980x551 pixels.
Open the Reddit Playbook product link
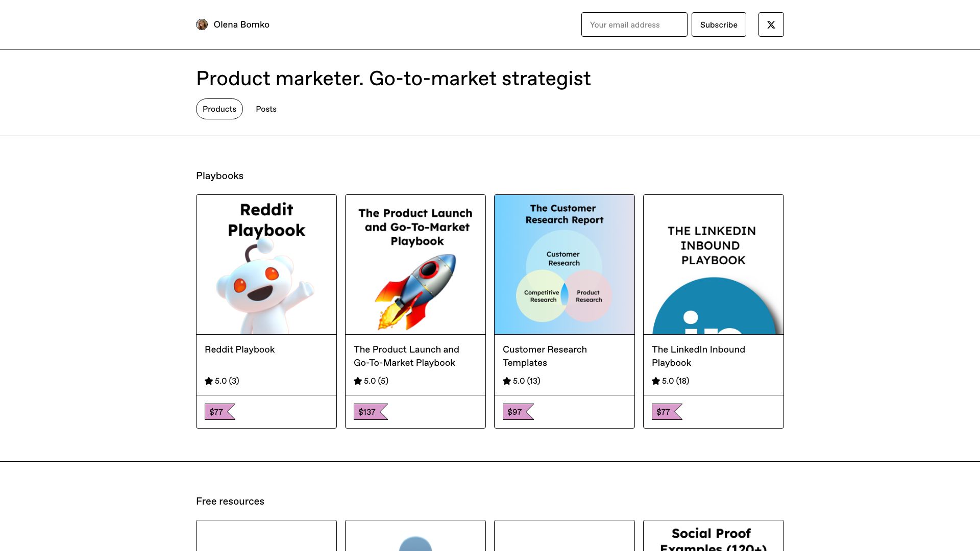[239, 349]
